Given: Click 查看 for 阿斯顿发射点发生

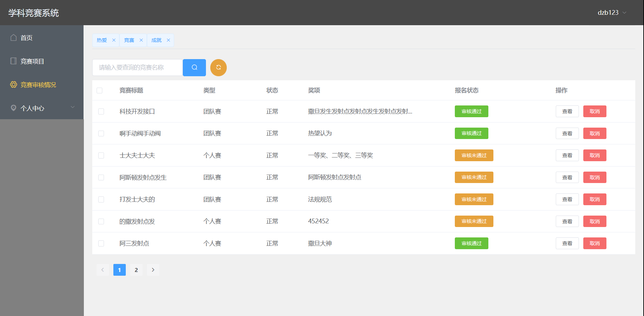Looking at the screenshot, I should [567, 177].
